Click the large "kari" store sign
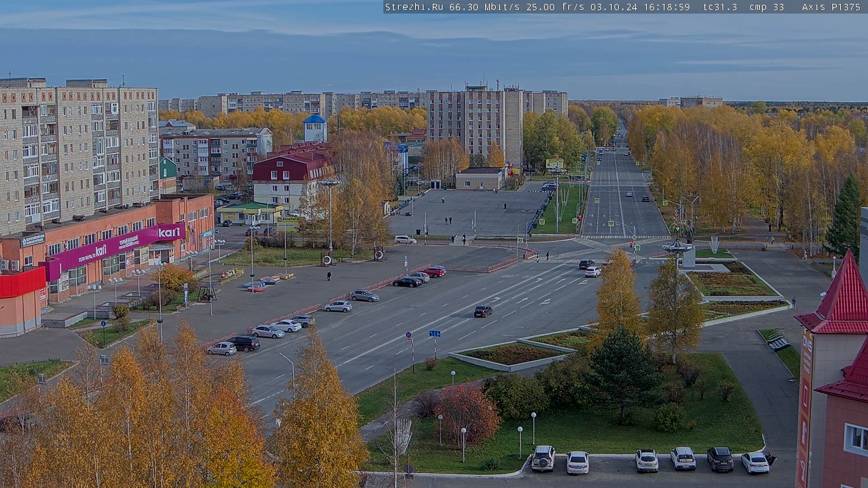The height and width of the screenshot is (488, 868). click(x=169, y=232)
